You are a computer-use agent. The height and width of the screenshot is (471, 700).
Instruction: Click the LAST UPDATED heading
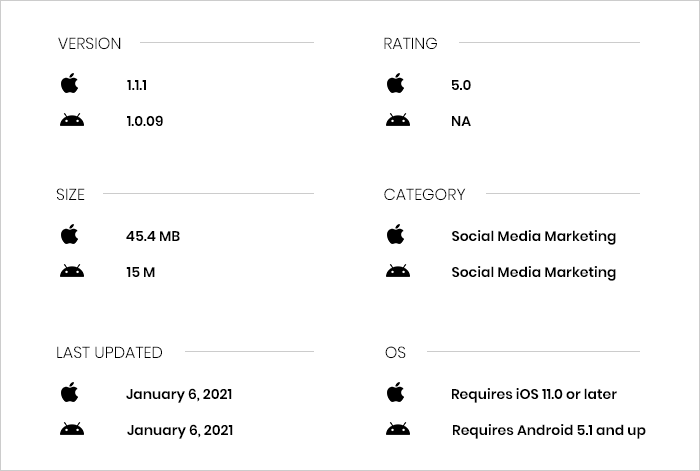click(x=109, y=352)
